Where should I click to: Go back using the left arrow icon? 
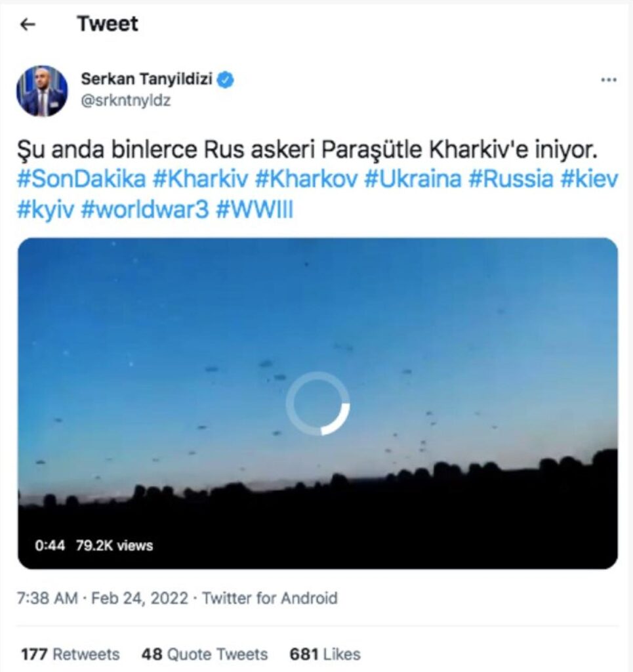[x=28, y=24]
